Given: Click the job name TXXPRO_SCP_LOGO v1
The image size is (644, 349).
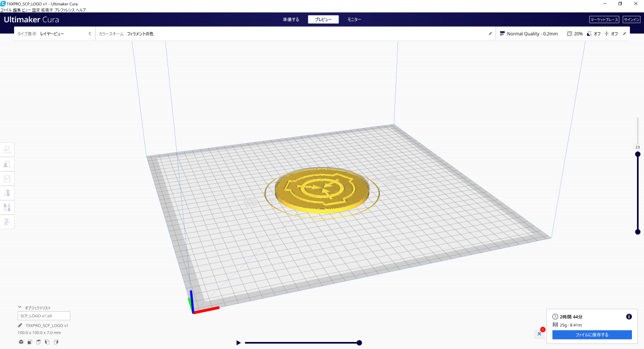Looking at the screenshot, I should point(47,325).
